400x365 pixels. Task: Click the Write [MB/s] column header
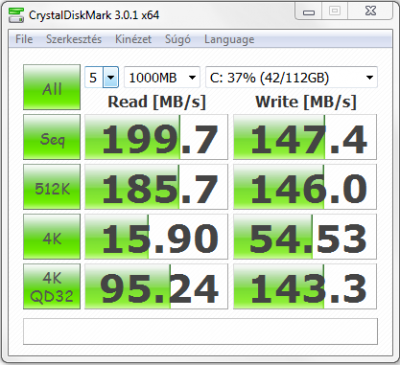(x=306, y=102)
